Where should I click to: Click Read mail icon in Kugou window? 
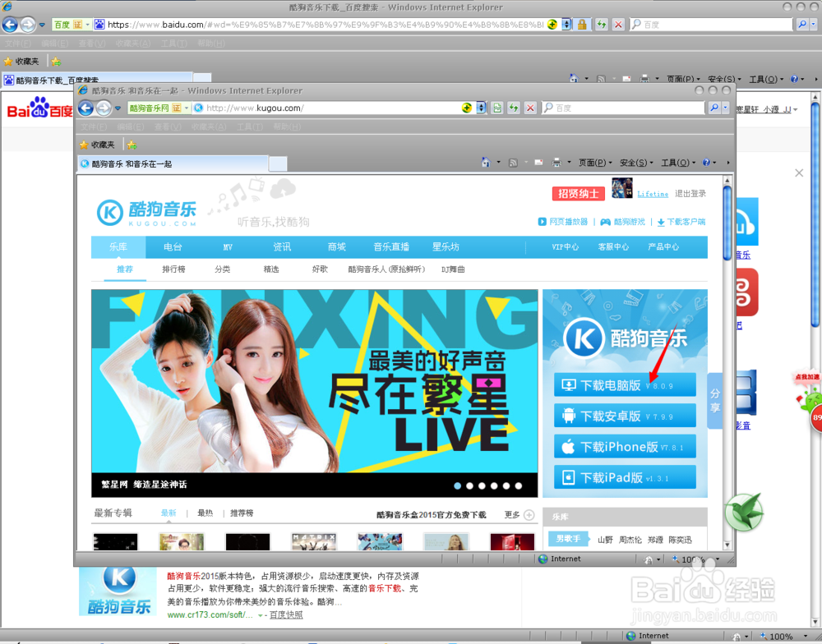[x=538, y=163]
